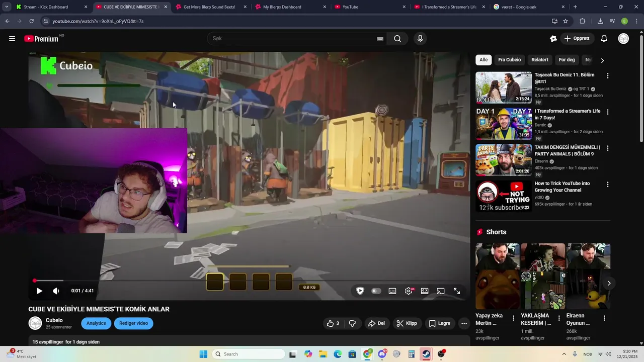Reload the page
The image size is (644, 362).
pyautogui.click(x=31, y=21)
